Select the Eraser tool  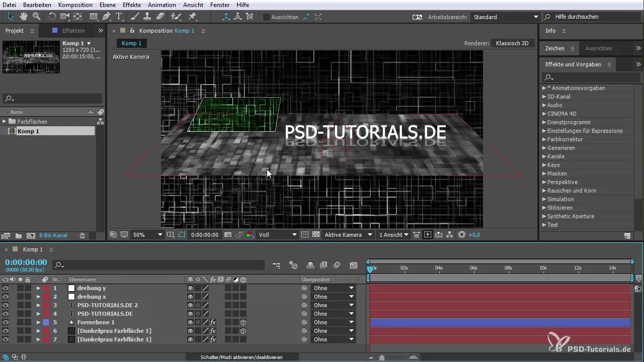click(160, 16)
